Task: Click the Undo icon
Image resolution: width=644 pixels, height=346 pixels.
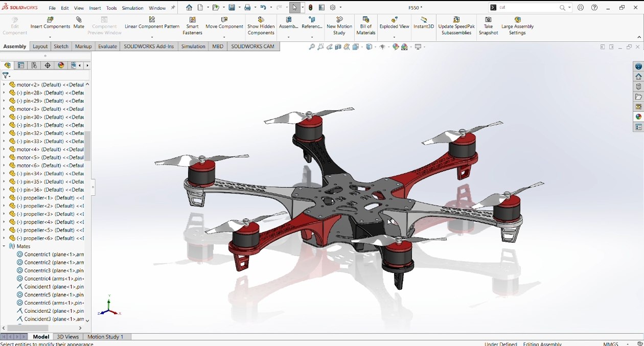Action: point(263,8)
